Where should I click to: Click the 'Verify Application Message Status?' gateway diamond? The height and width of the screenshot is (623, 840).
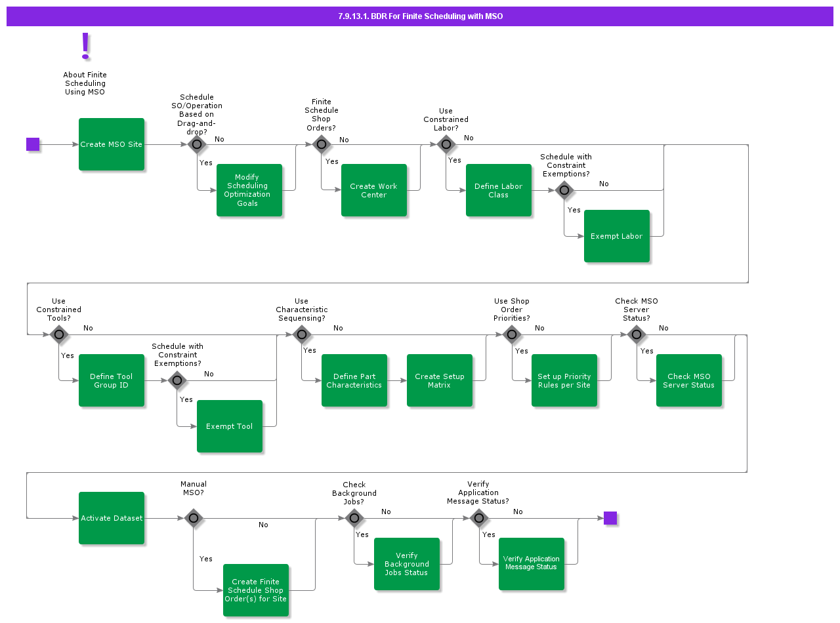[479, 518]
